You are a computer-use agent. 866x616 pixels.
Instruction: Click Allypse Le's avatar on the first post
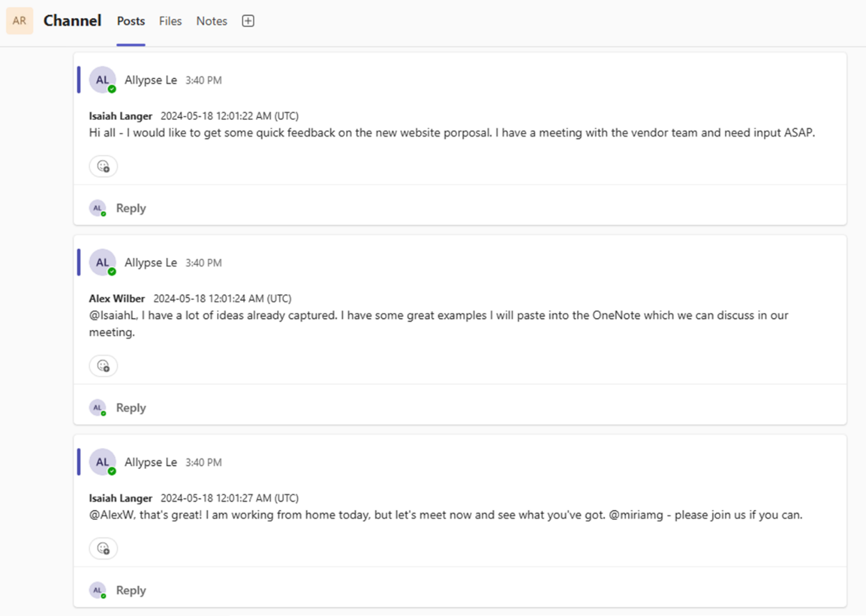point(102,80)
